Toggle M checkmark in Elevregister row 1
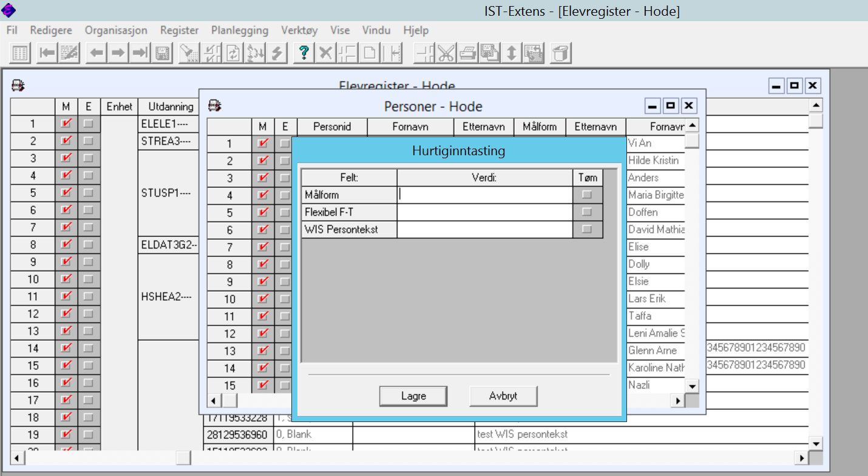The image size is (868, 476). [x=67, y=124]
